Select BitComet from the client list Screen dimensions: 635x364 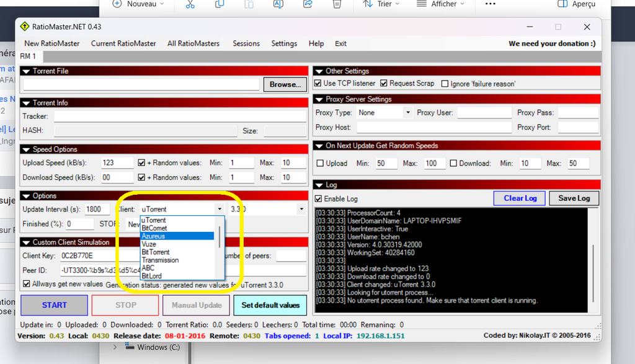pyautogui.click(x=177, y=228)
